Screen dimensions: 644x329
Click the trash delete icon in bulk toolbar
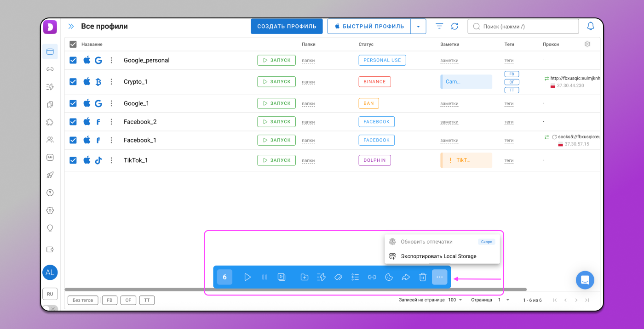pos(422,277)
